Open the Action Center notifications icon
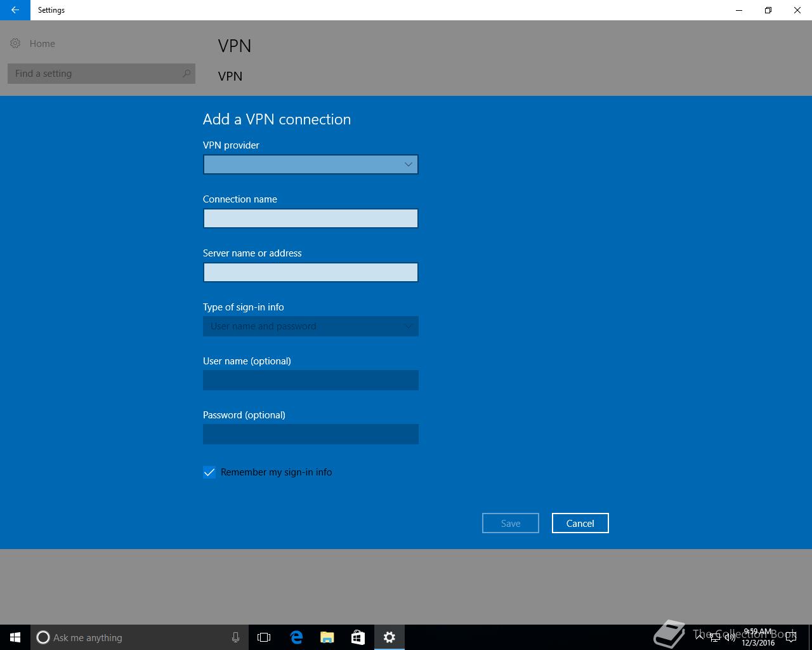 [790, 637]
